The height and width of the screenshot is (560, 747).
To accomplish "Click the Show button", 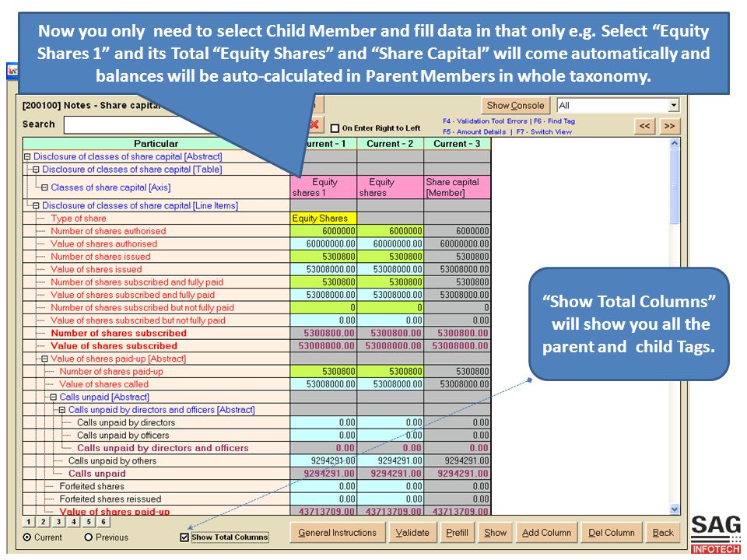I will click(x=495, y=532).
